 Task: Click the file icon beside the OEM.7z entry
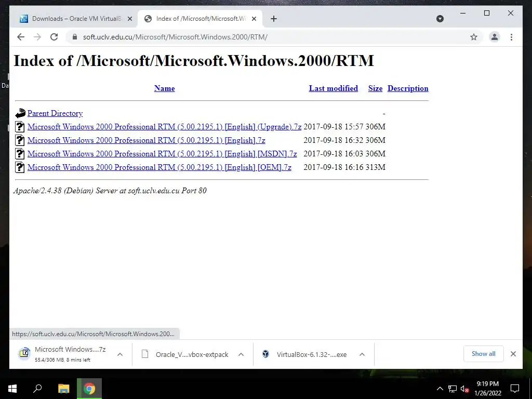click(x=20, y=167)
